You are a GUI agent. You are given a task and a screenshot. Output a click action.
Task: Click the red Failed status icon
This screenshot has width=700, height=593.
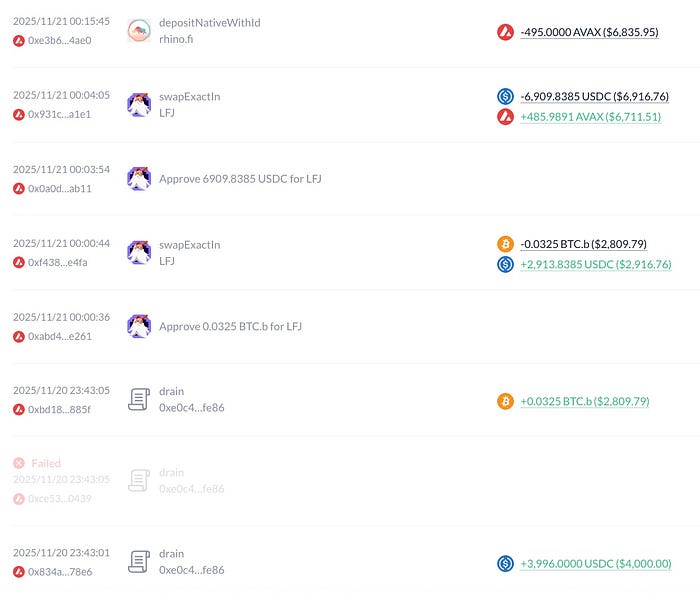[x=19, y=463]
